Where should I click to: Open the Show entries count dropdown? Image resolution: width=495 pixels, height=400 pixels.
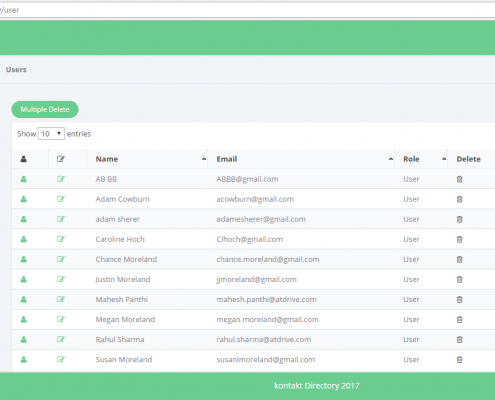[51, 134]
